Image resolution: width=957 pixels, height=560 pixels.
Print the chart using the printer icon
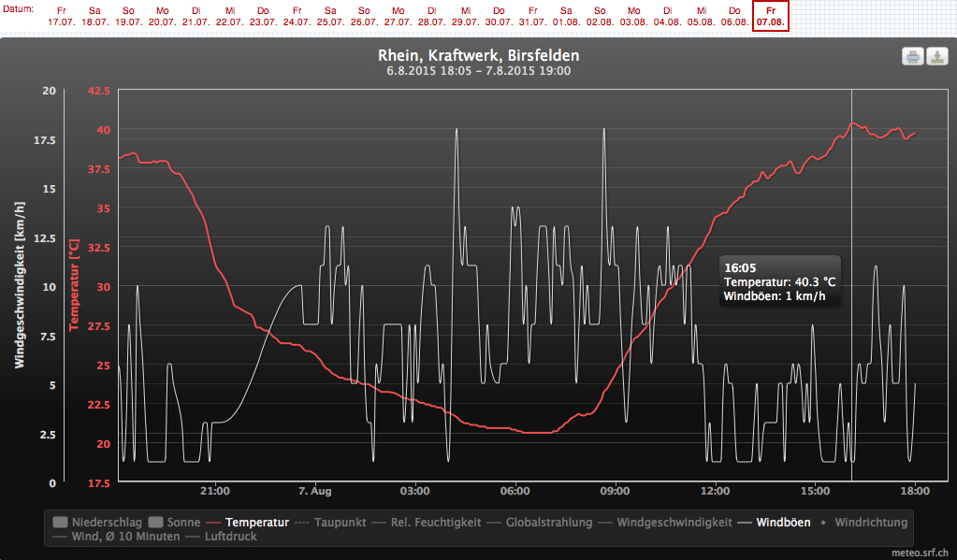(912, 57)
